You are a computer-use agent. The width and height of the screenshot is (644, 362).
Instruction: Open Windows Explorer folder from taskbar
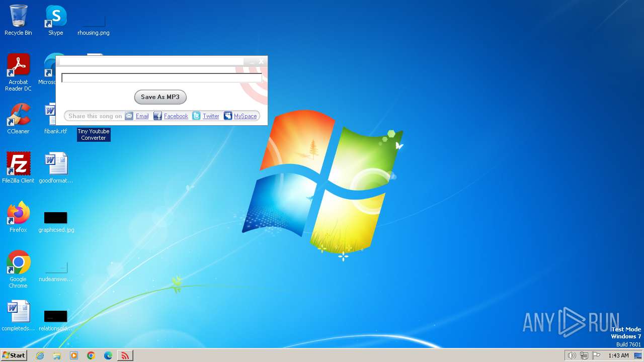tap(57, 355)
